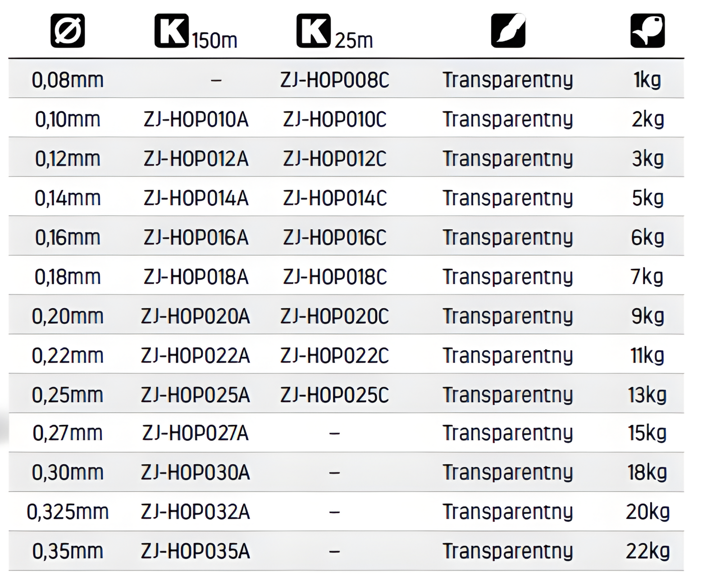Click the K 150m spool icon
The image size is (707, 588).
[x=171, y=31]
